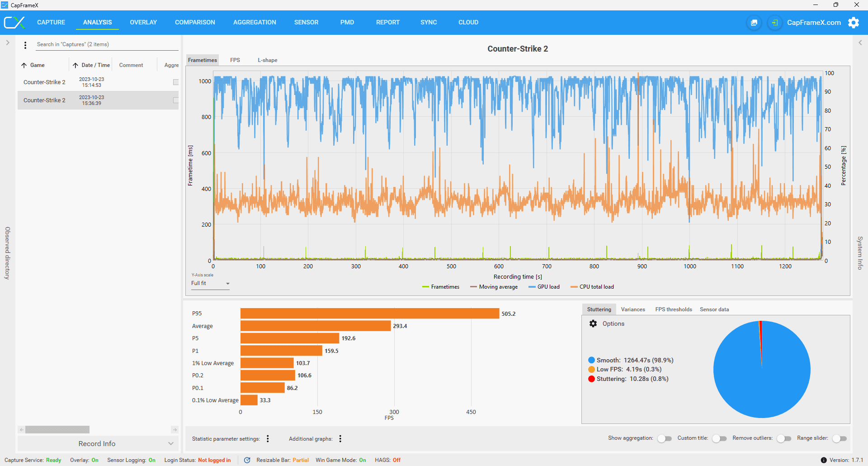Sort by Date / Time column arrow
868x466 pixels.
(75, 65)
